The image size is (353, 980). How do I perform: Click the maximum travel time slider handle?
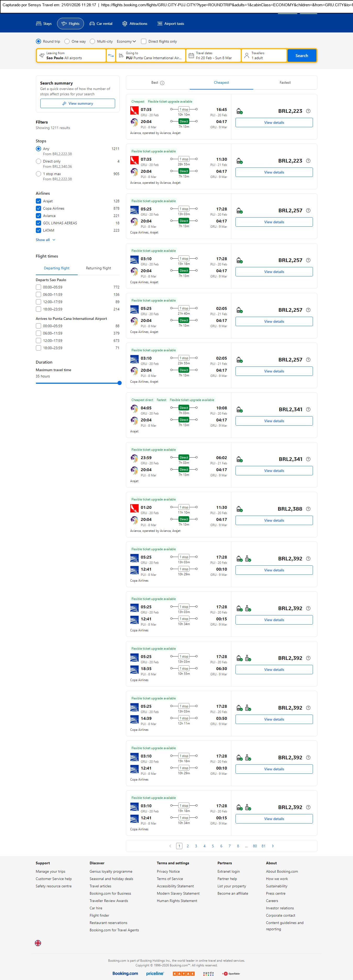pos(119,383)
